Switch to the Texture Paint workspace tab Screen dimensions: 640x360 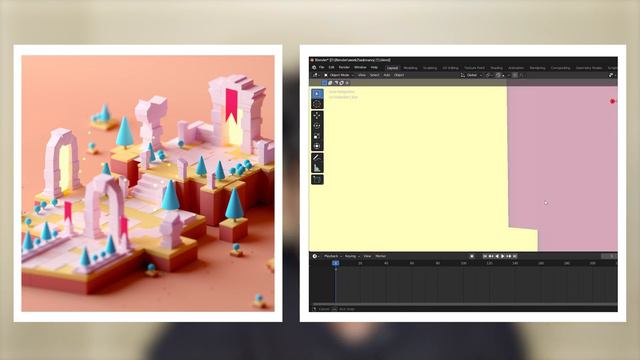(474, 68)
